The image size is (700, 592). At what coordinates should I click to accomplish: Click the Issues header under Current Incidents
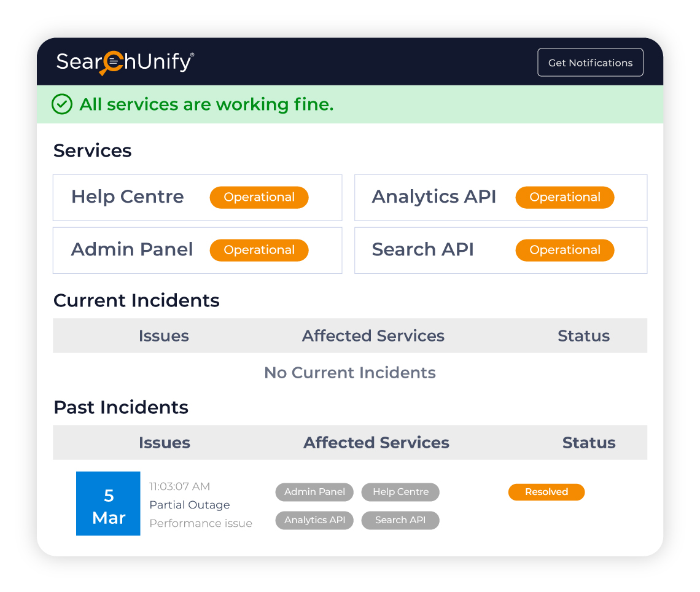(164, 336)
